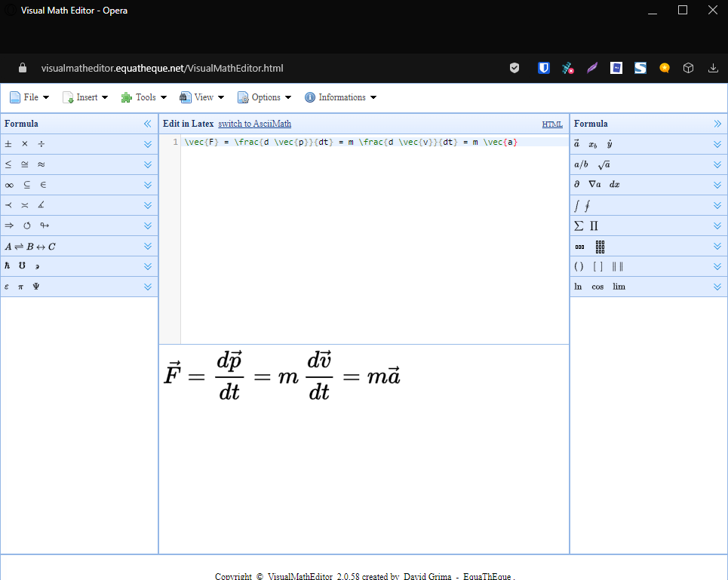Click the switch to AsciiMath link

pyautogui.click(x=254, y=124)
